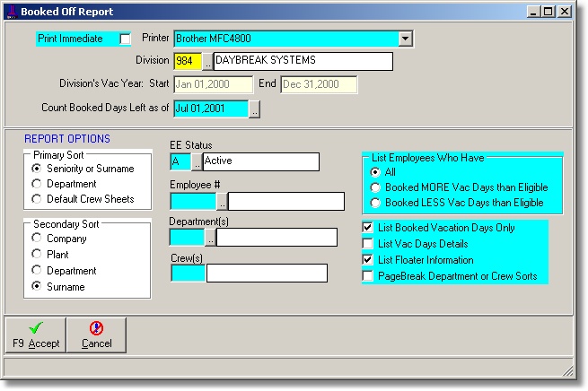Viewport: 588px width, 391px height.
Task: Click the green checkmark F9 Accept button
Action: (x=36, y=335)
